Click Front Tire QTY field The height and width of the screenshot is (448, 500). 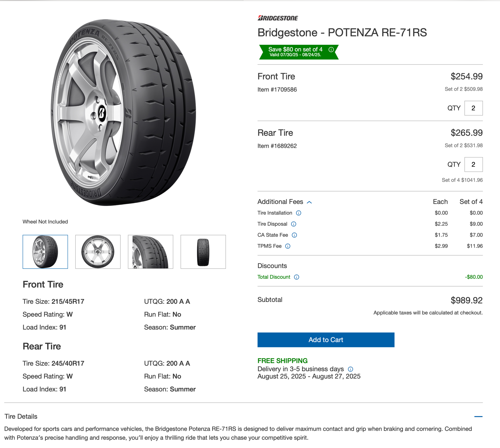click(473, 108)
